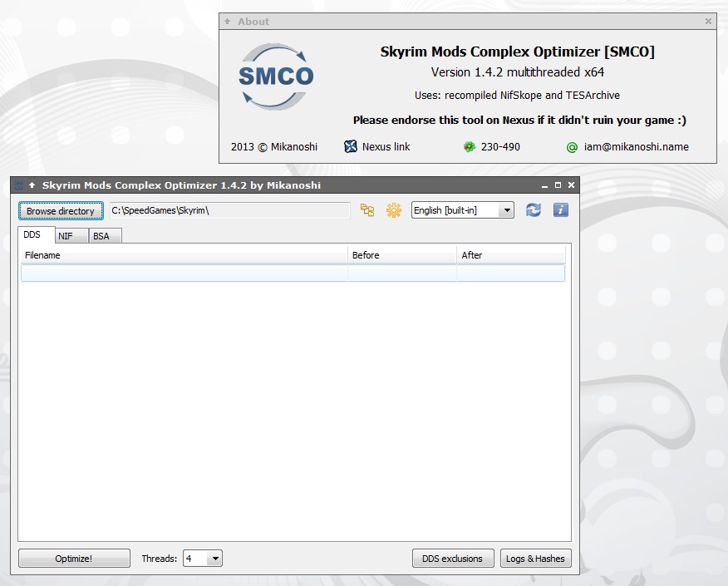The width and height of the screenshot is (728, 586).
Task: Pin the main window with the arrow icon
Action: (x=32, y=185)
